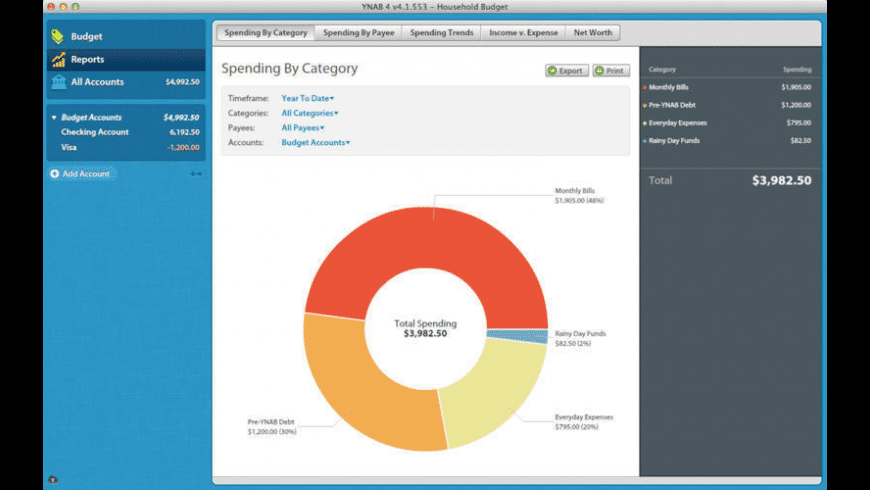The image size is (870, 490).
Task: Open the All Categories filter dropdown
Action: click(309, 113)
